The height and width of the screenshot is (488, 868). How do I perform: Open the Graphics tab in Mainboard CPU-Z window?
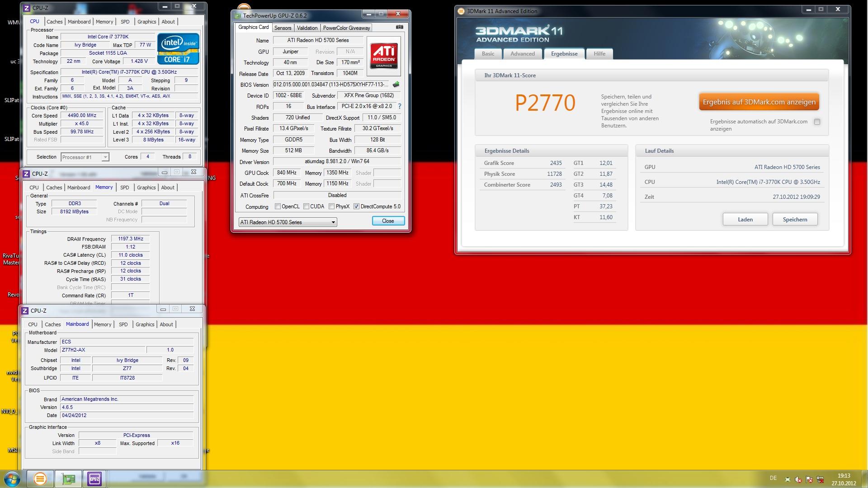pos(145,324)
